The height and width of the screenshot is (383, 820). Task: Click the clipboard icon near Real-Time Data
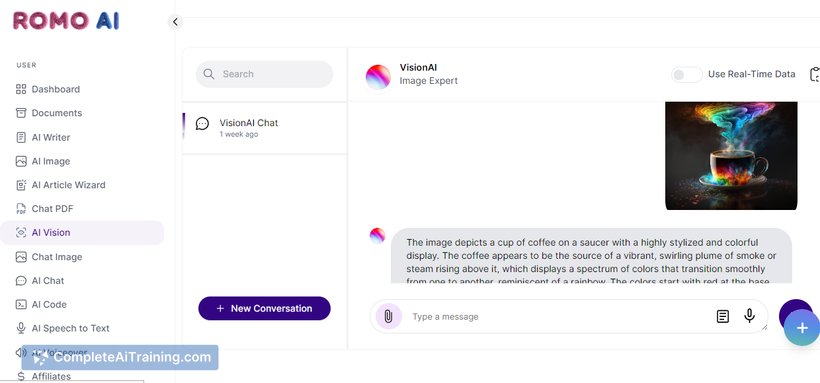coord(815,74)
